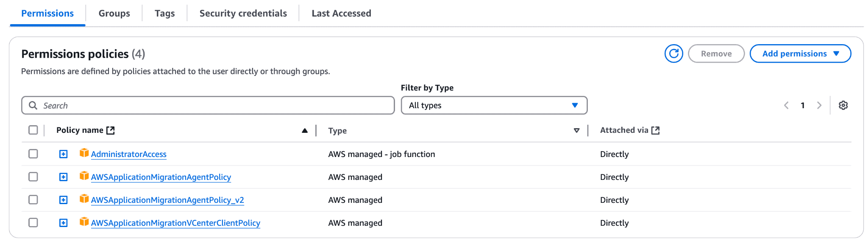868x244 pixels.
Task: Click 'Directly' in AWSApplicationMigrationVCenterClientPolicy row
Action: [x=615, y=223]
